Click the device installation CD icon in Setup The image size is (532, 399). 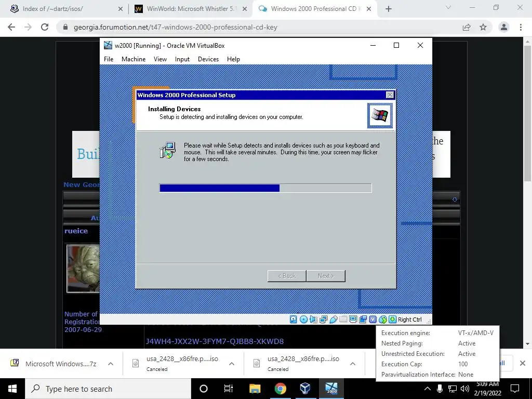click(x=168, y=150)
